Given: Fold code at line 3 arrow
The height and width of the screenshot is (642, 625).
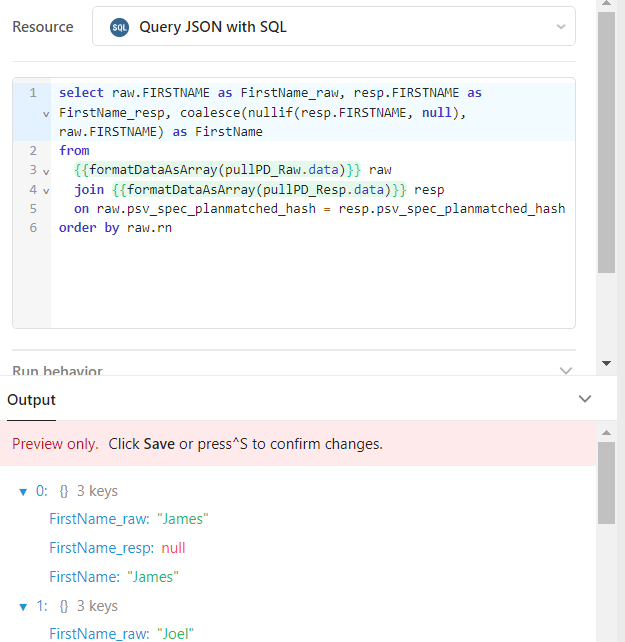Looking at the screenshot, I should (46, 171).
